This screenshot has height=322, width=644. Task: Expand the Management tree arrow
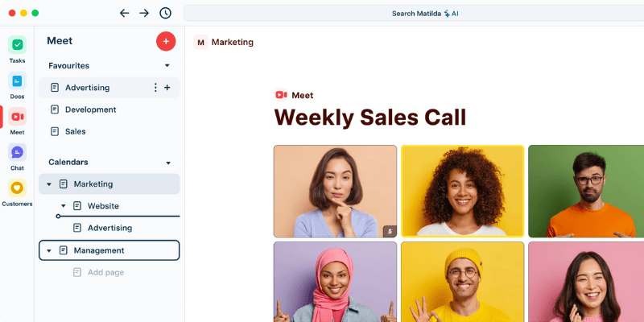(49, 250)
